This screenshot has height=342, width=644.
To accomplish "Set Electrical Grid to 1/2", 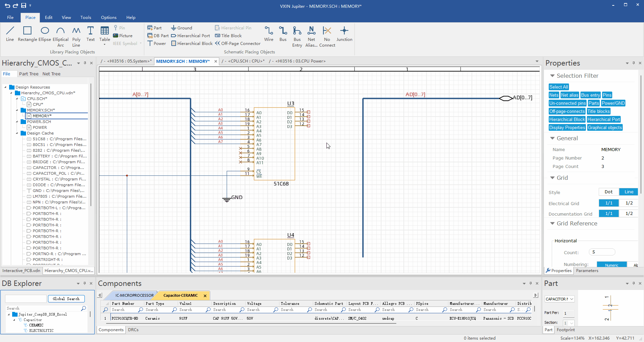I will tap(629, 203).
